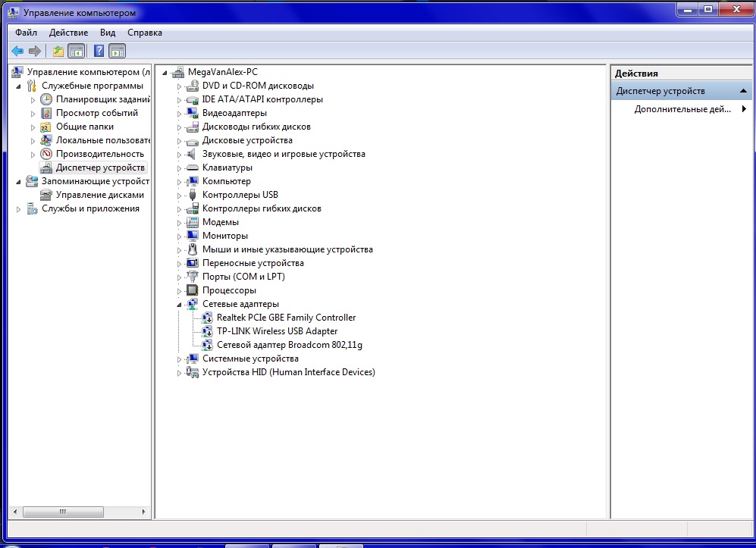Expand Службы и приложения in left tree
756x548 pixels.
(x=19, y=208)
